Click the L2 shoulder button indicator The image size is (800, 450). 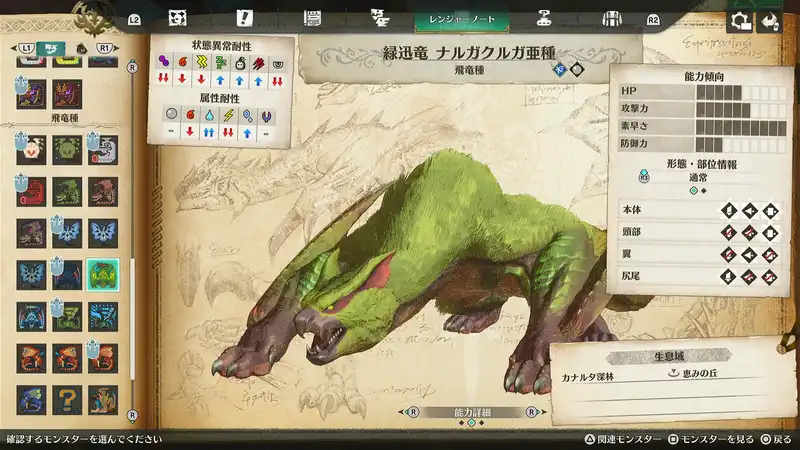tap(134, 20)
